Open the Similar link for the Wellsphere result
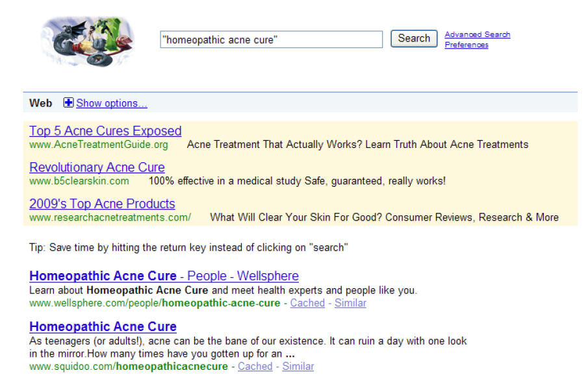Viewport: 588px width, 377px height. tap(350, 303)
